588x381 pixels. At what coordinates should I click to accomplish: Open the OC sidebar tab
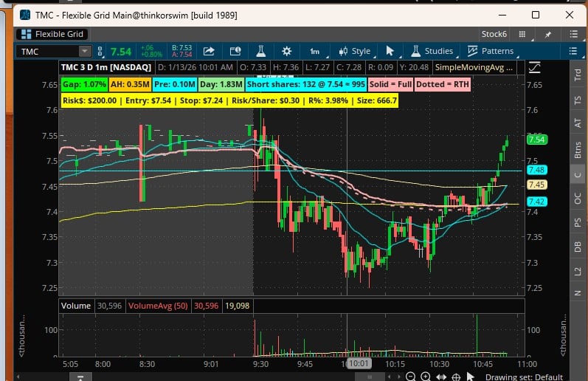pos(578,198)
